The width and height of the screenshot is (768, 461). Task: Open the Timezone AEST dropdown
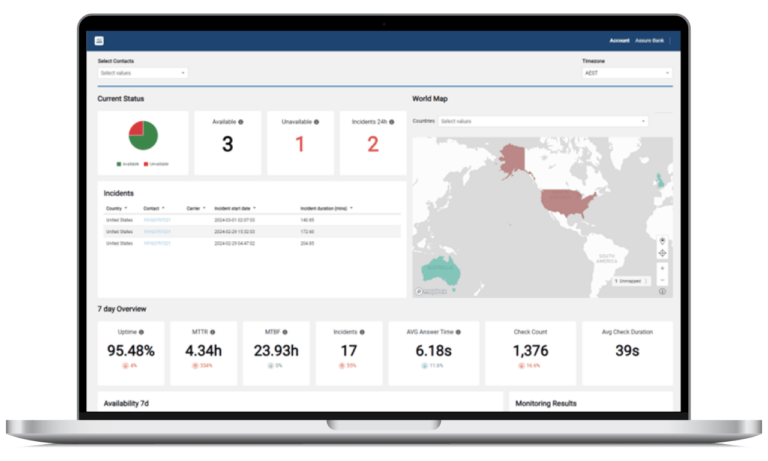click(627, 73)
